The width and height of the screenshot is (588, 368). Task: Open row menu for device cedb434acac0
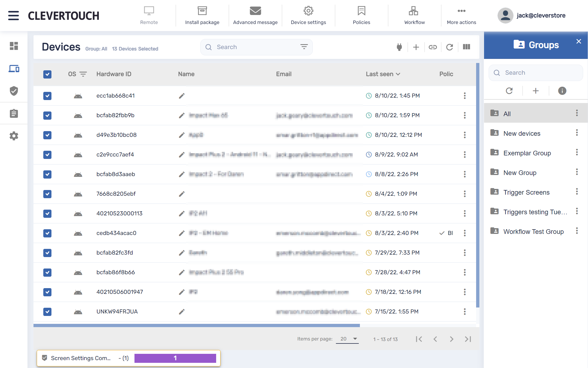pos(465,233)
